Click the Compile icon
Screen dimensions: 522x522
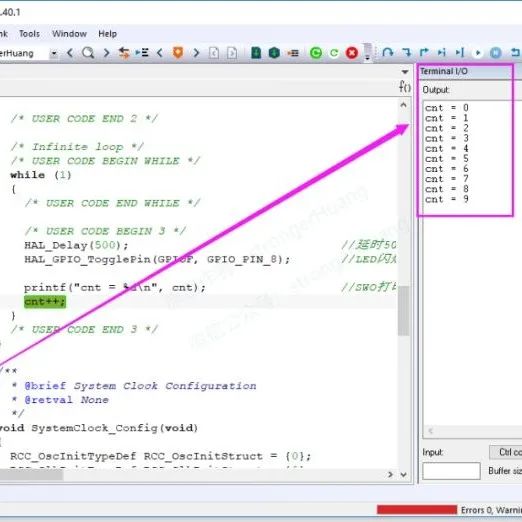pos(256,53)
